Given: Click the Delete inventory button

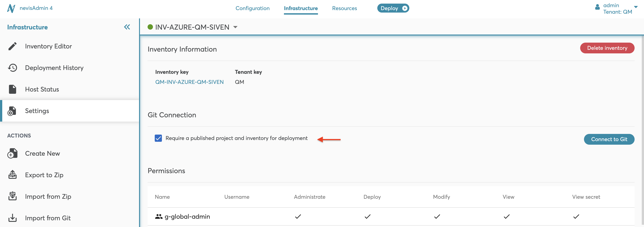Looking at the screenshot, I should point(607,48).
